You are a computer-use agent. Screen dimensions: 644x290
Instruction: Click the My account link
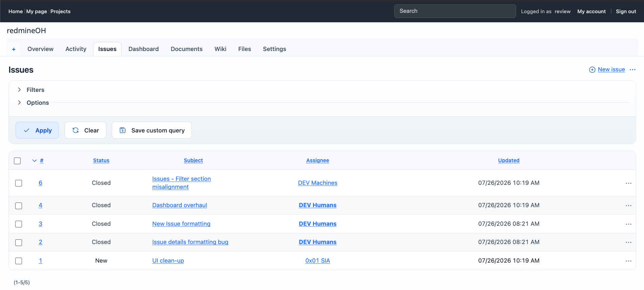[x=591, y=11]
